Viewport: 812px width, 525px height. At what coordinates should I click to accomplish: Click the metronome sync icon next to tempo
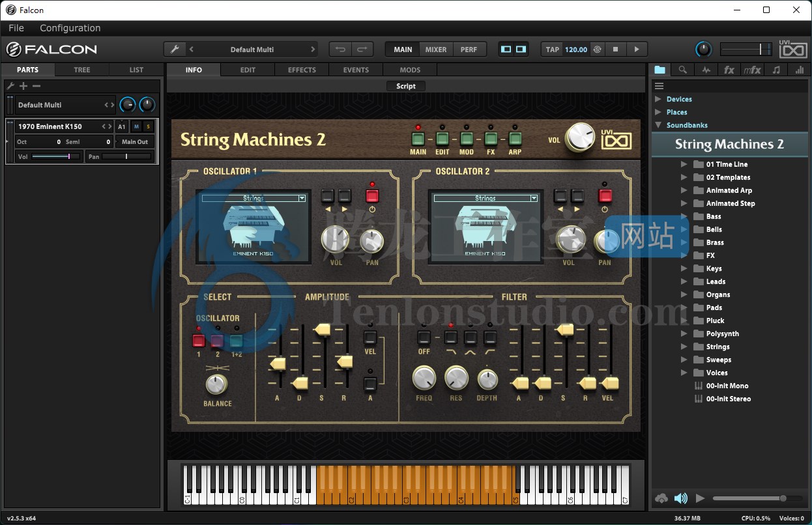click(x=598, y=50)
